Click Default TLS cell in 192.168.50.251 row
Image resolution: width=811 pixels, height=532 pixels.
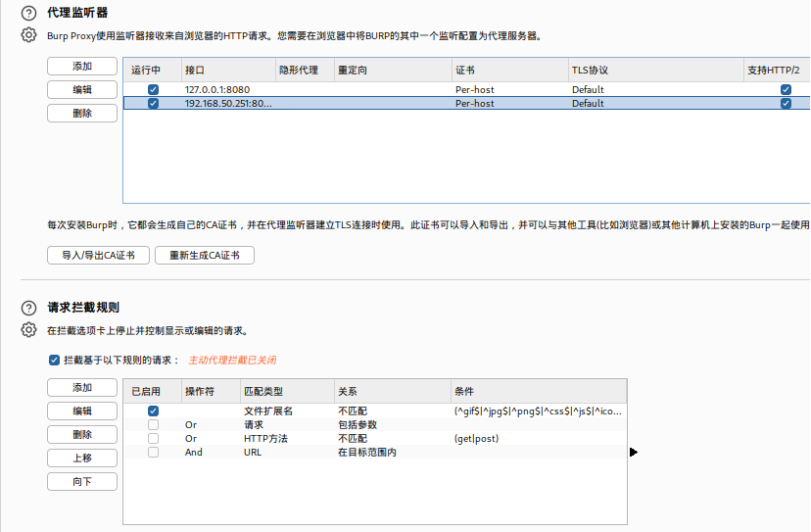pos(656,104)
